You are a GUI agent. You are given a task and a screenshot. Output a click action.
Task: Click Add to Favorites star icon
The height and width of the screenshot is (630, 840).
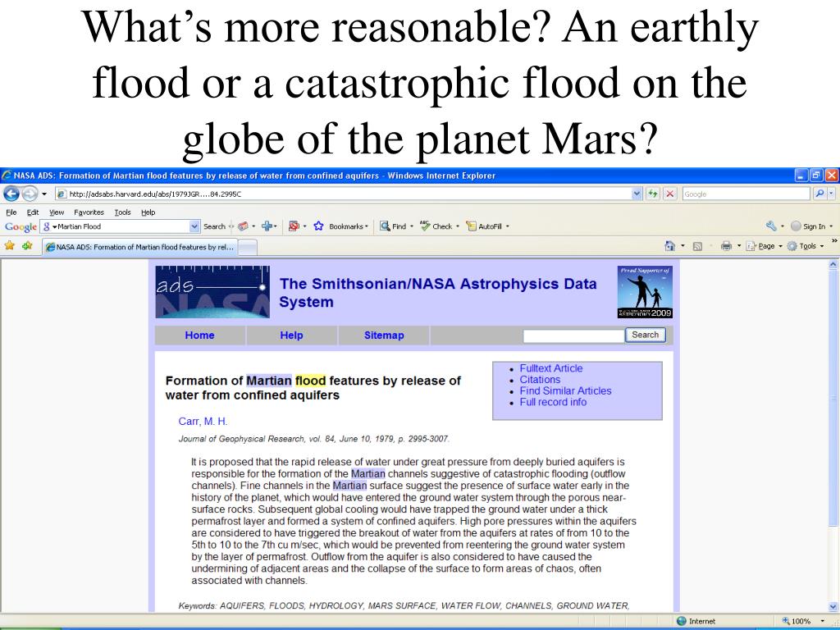coord(27,246)
